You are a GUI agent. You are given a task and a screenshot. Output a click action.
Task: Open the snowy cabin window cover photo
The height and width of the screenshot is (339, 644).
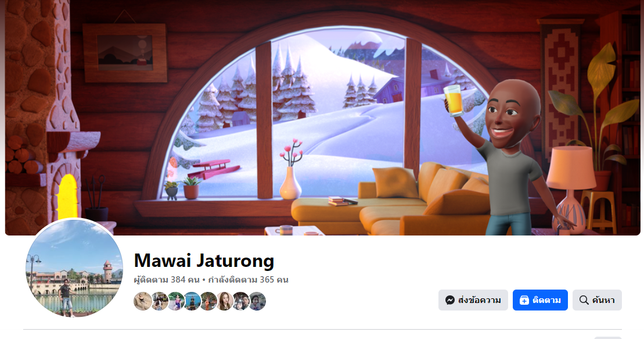[322, 117]
